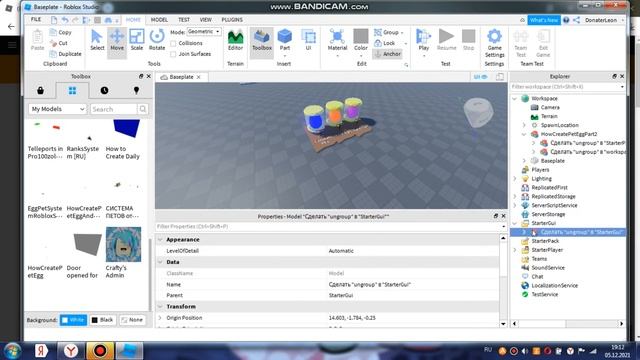Viewport: 640px width, 360px height.
Task: Click the viewport orientation cube
Action: [478, 113]
